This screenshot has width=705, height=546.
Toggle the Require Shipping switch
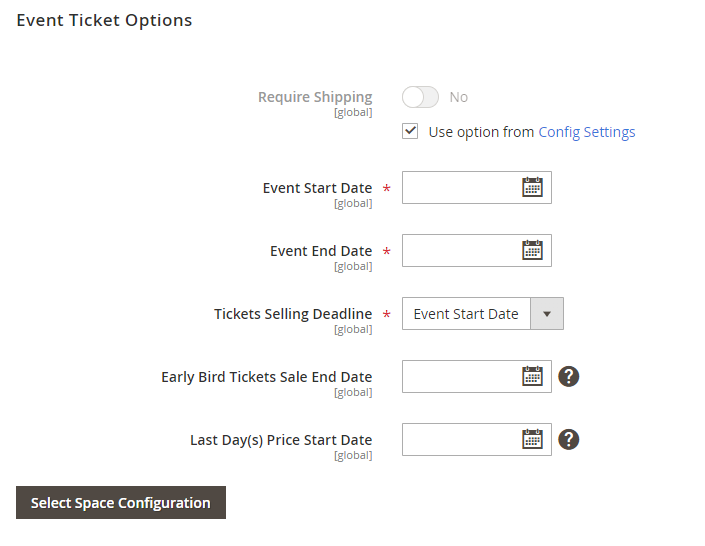click(420, 97)
